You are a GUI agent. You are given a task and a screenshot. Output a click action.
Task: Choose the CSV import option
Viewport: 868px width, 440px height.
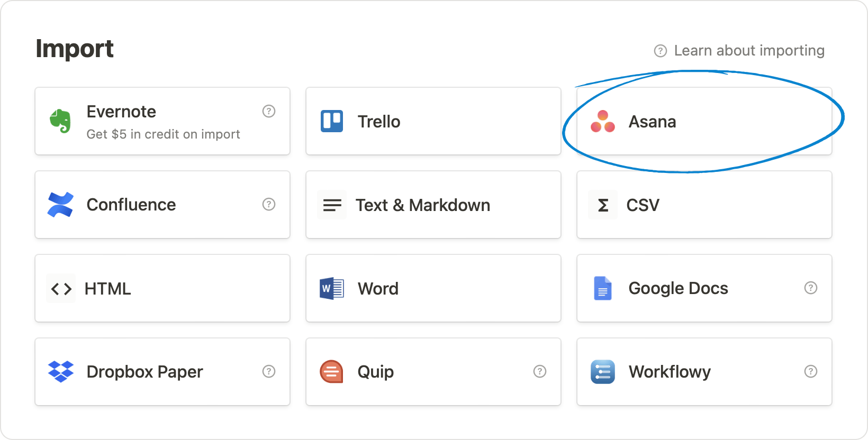704,205
